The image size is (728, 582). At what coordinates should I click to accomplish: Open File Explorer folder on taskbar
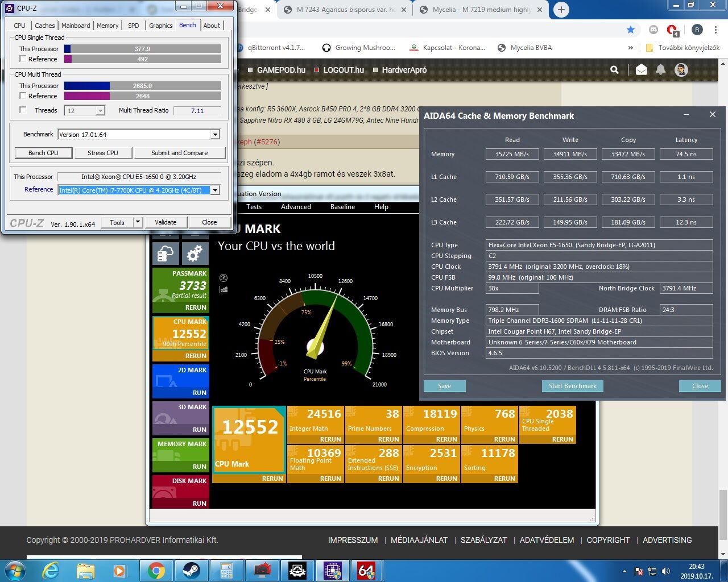[x=86, y=571]
